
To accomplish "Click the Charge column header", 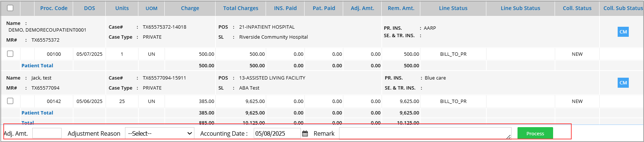I will (x=190, y=8).
